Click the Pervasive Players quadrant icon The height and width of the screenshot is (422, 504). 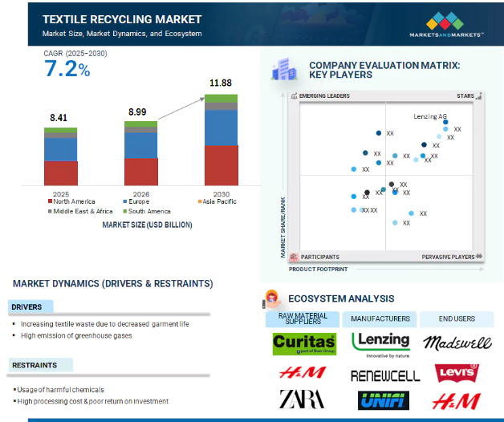point(479,256)
